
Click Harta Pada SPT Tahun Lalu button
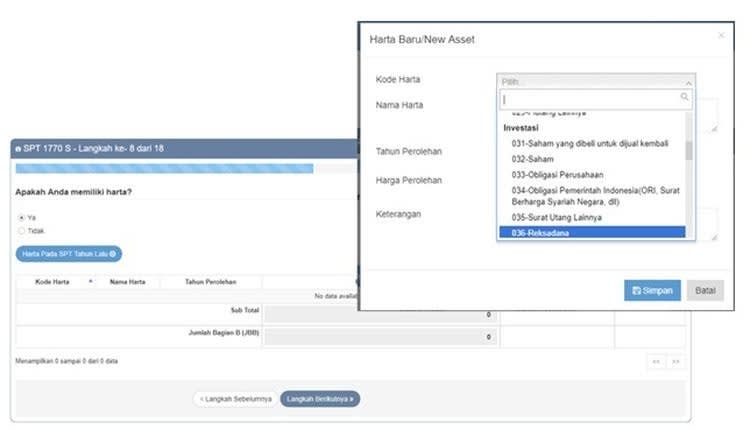(x=68, y=254)
